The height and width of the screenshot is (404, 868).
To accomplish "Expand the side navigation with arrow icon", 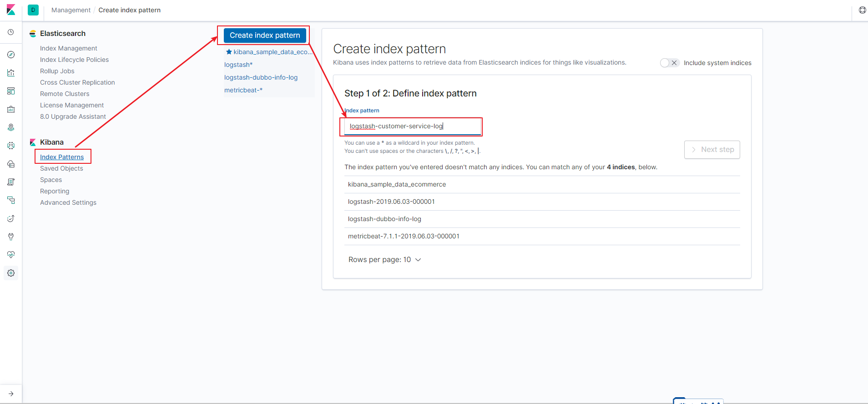I will [11, 394].
